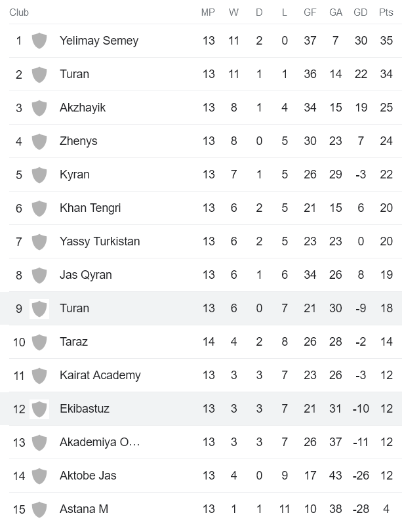Click the Zhenys club badge
The width and height of the screenshot is (402, 532).
(x=39, y=141)
